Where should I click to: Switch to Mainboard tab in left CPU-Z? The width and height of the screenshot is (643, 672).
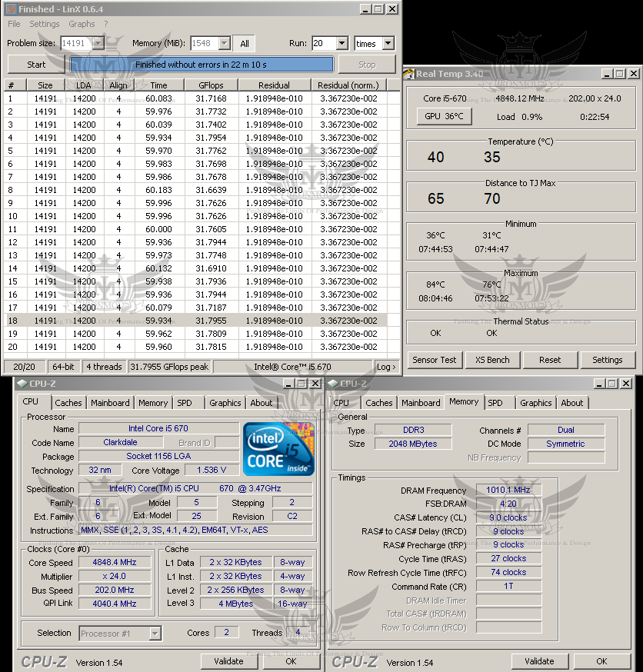[x=110, y=403]
